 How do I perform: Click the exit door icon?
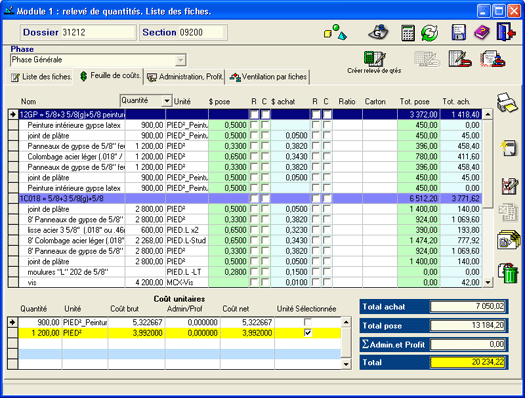tap(505, 32)
